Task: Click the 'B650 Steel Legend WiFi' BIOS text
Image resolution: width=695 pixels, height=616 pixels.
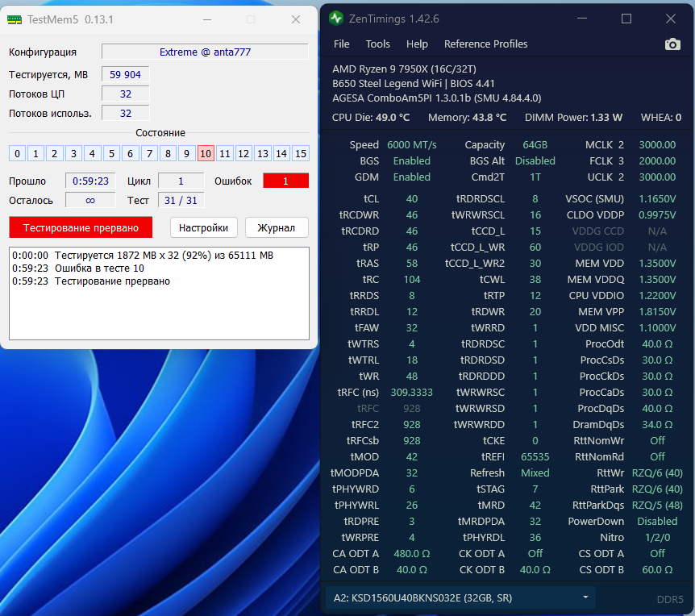Action: tap(414, 84)
